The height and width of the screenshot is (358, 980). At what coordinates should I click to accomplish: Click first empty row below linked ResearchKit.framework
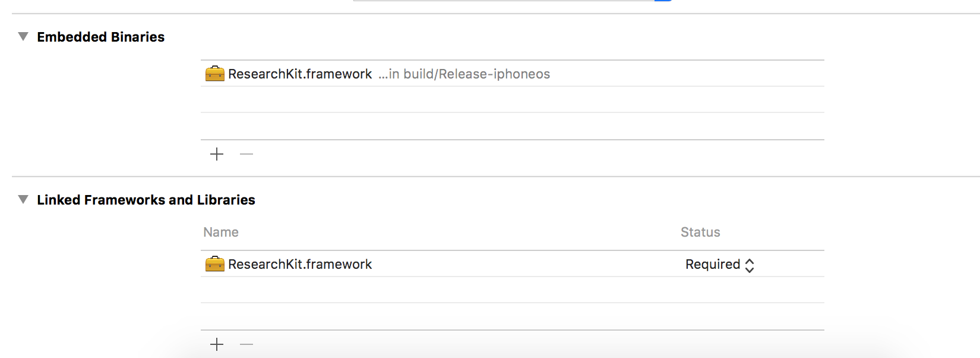512,290
